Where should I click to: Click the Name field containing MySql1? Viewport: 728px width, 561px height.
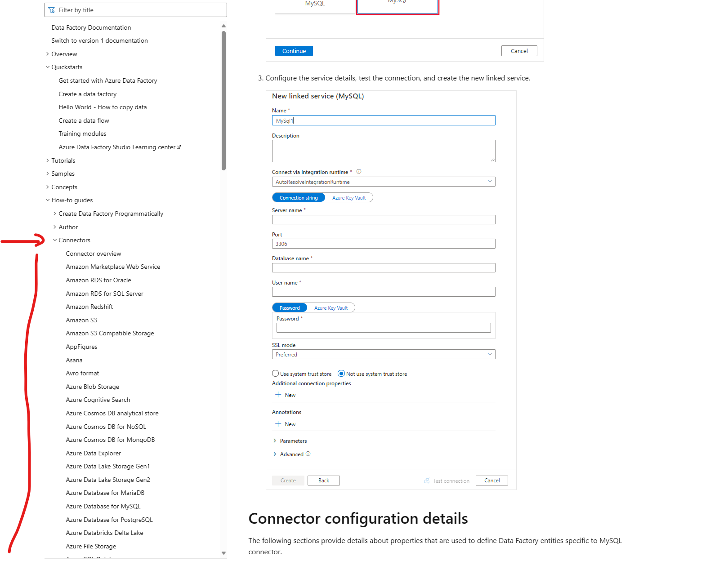click(384, 120)
